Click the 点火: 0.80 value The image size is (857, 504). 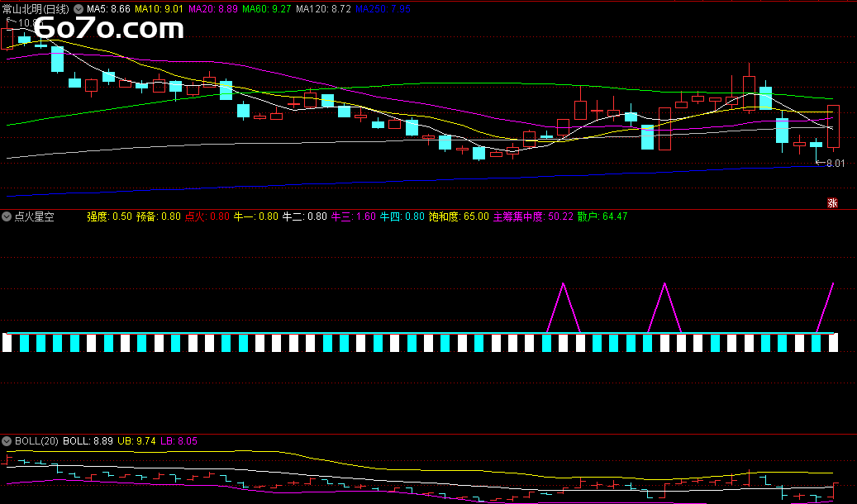point(207,216)
